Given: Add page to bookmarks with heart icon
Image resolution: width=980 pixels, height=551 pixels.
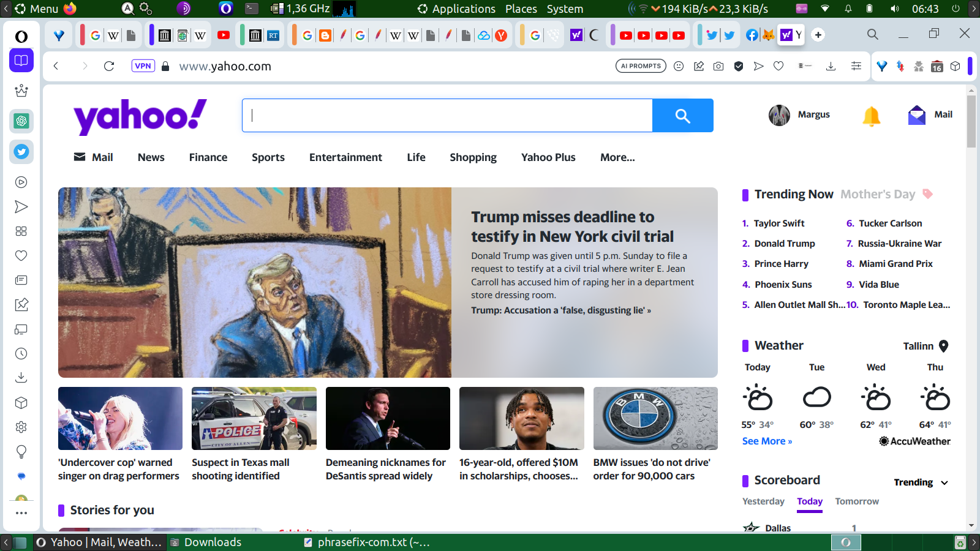Looking at the screenshot, I should 778,66.
